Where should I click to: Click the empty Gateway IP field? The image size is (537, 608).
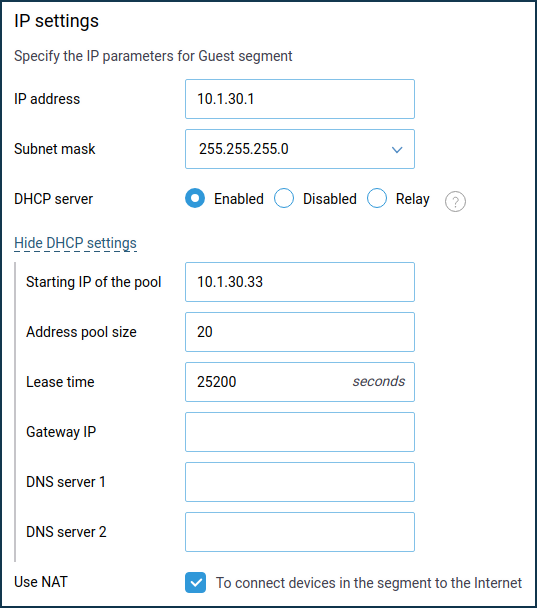coord(300,432)
